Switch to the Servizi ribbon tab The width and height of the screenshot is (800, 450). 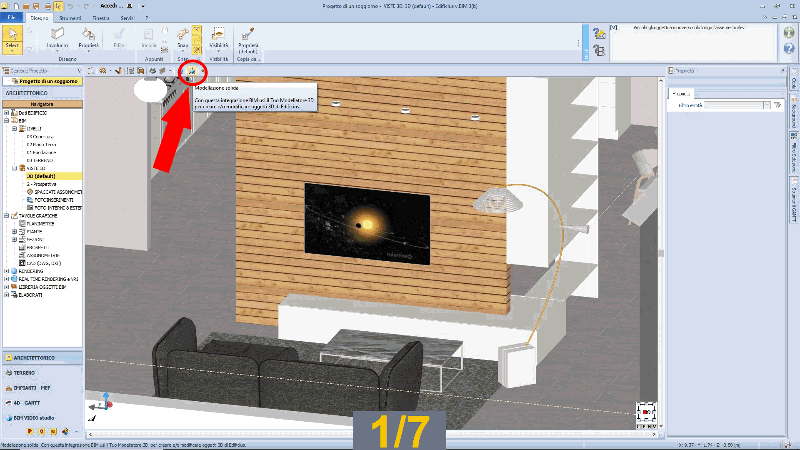[x=127, y=18]
